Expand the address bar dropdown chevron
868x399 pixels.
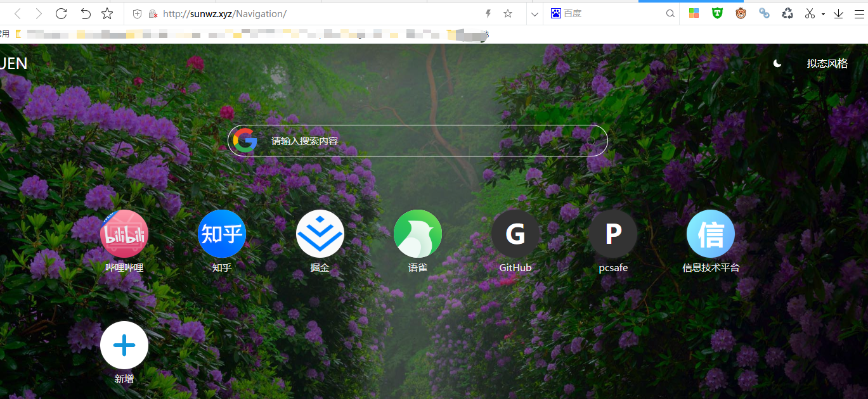click(534, 13)
